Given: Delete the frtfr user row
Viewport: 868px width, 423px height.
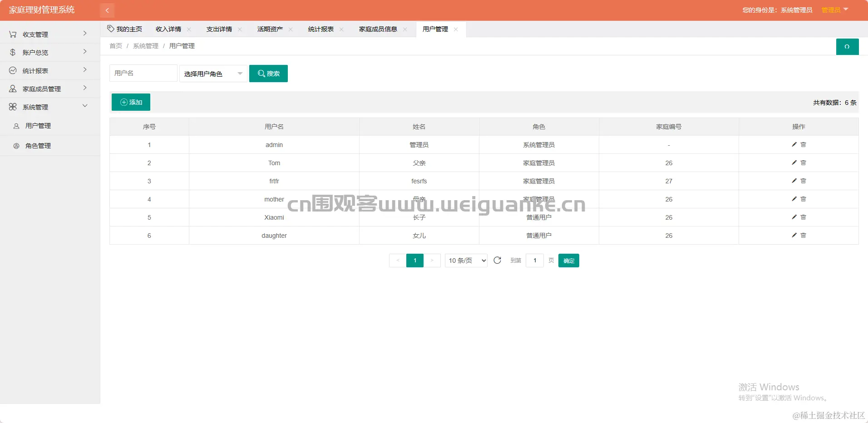Looking at the screenshot, I should (x=803, y=181).
